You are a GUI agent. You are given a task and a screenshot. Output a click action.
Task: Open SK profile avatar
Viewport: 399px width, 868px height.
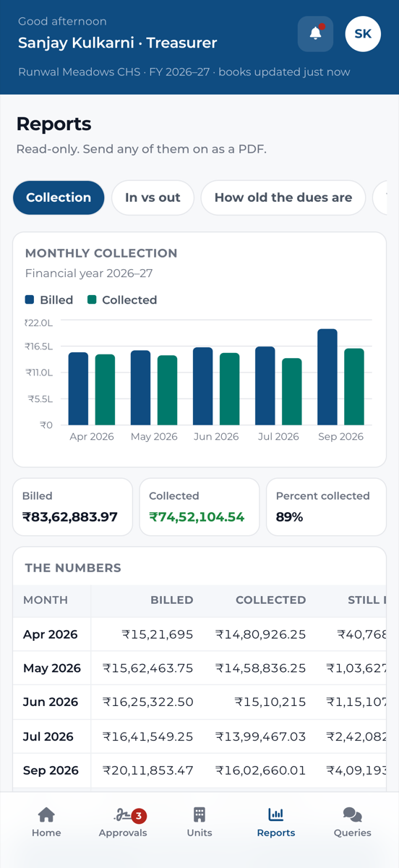coord(363,33)
